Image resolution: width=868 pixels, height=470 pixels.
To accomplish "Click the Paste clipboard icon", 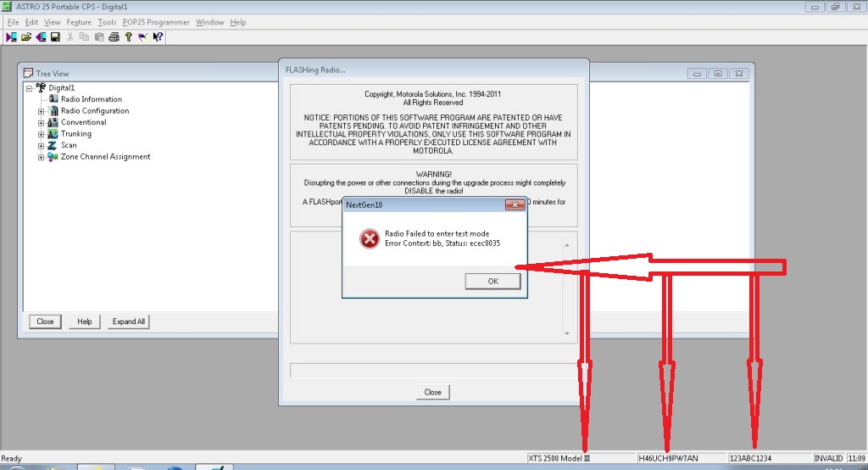I will point(99,37).
